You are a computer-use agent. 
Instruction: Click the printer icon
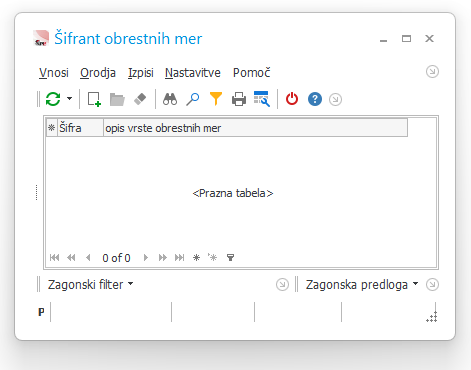point(239,99)
